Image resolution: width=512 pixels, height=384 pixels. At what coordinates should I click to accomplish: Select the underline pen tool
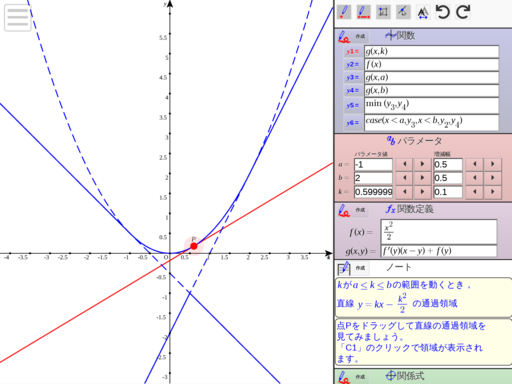pos(363,12)
